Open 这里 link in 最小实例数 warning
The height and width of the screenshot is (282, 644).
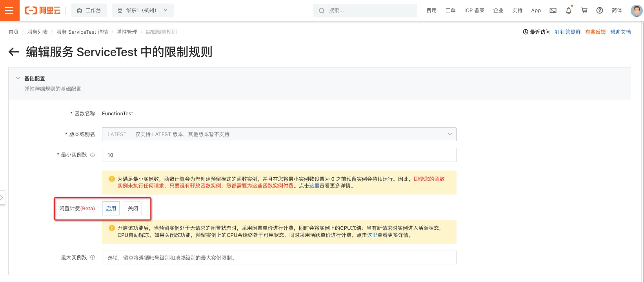tap(314, 186)
